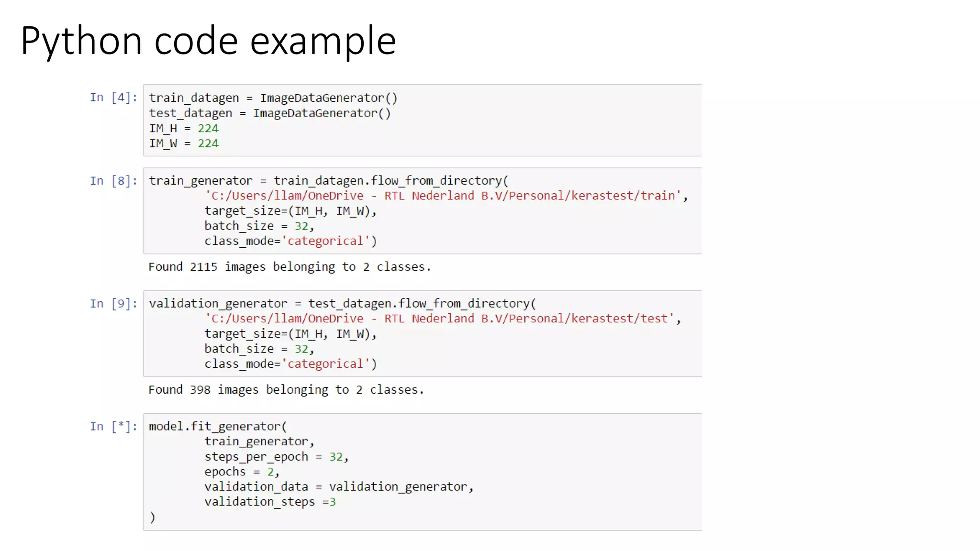Screen dimensions: 980x551
Task: Click the train_datagen = ImageDataGenerator() line
Action: [273, 98]
